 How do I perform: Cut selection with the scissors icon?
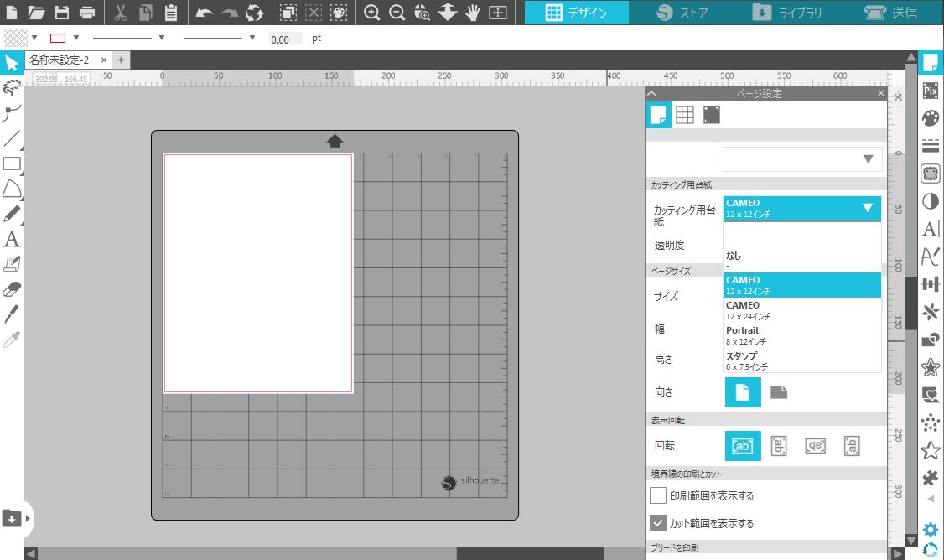[121, 12]
